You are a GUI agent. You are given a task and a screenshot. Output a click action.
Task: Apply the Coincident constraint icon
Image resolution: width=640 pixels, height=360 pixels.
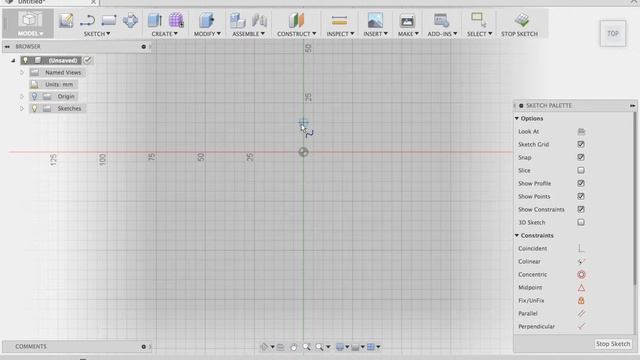point(581,248)
